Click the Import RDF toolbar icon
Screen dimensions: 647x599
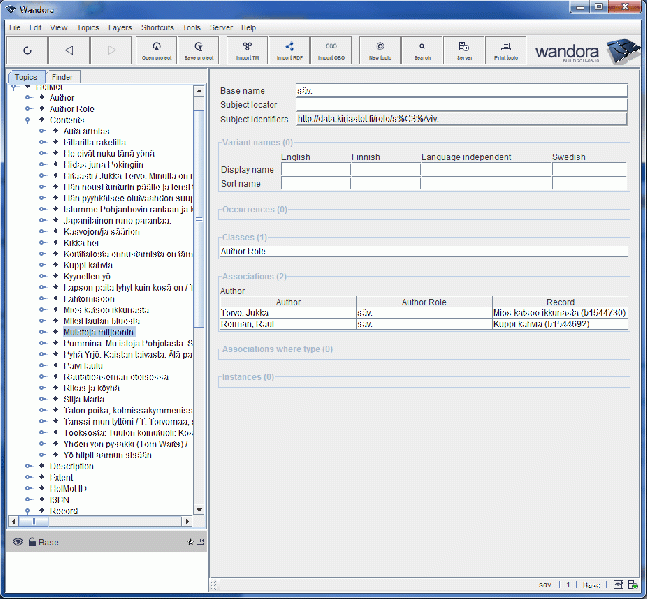(289, 50)
